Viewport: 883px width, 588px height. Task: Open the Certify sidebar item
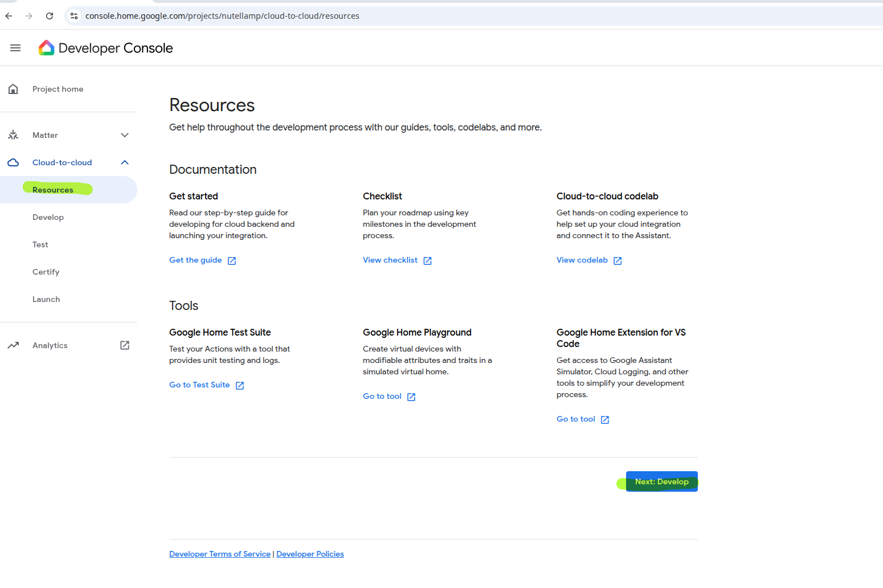pyautogui.click(x=46, y=272)
